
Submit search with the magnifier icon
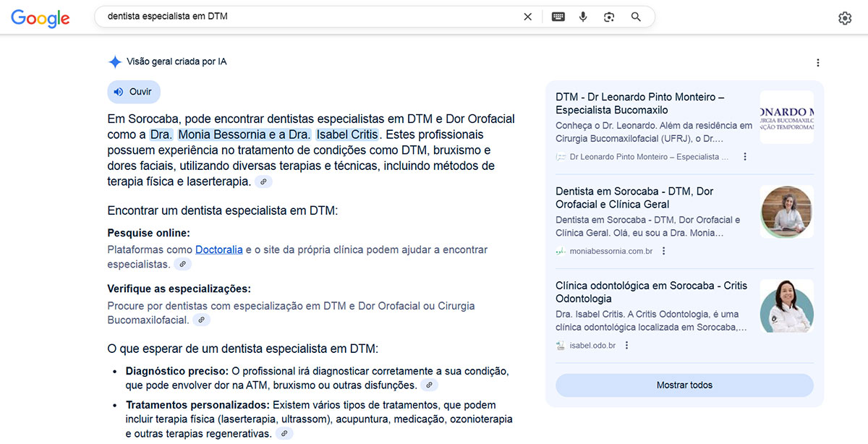[636, 17]
